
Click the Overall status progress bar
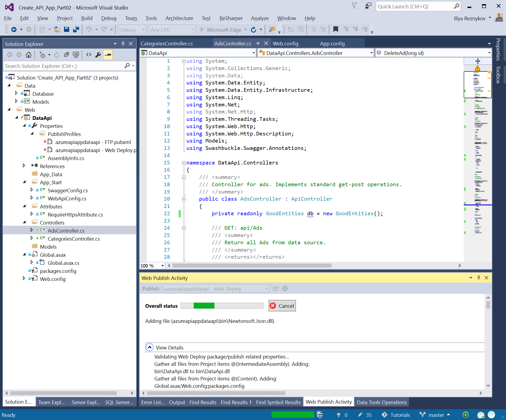(x=222, y=306)
